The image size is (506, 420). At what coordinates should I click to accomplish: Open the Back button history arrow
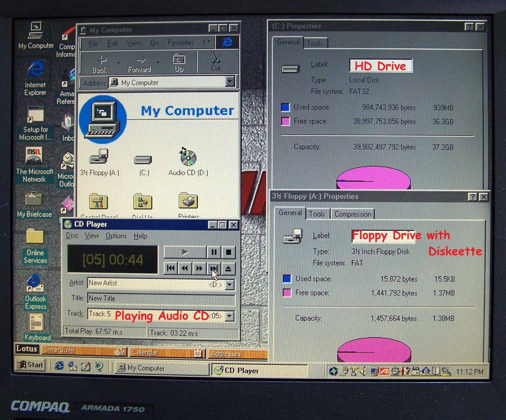coord(118,63)
